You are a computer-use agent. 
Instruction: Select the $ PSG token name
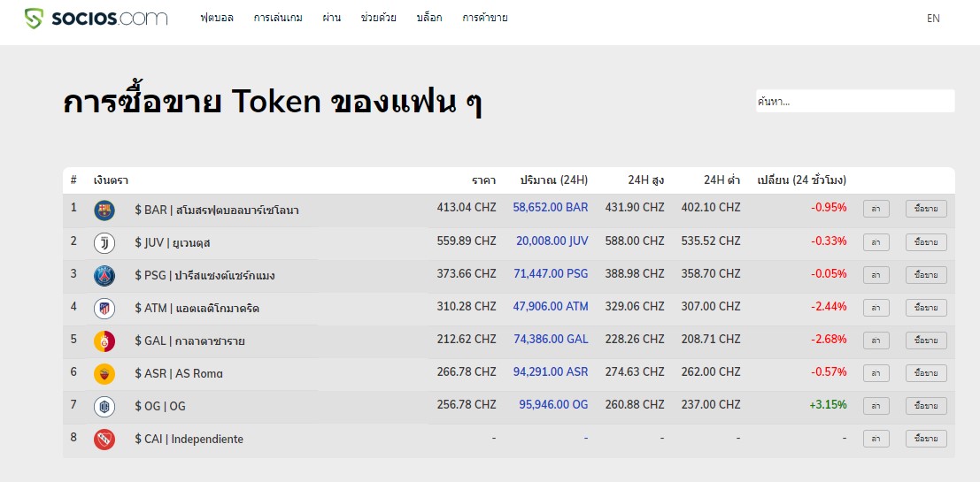[x=204, y=275]
